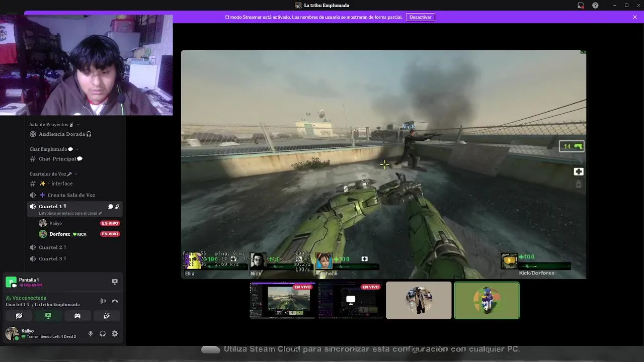The width and height of the screenshot is (644, 362).
Task: Click the 720p 60 FPS stream quality label
Action: point(31,286)
